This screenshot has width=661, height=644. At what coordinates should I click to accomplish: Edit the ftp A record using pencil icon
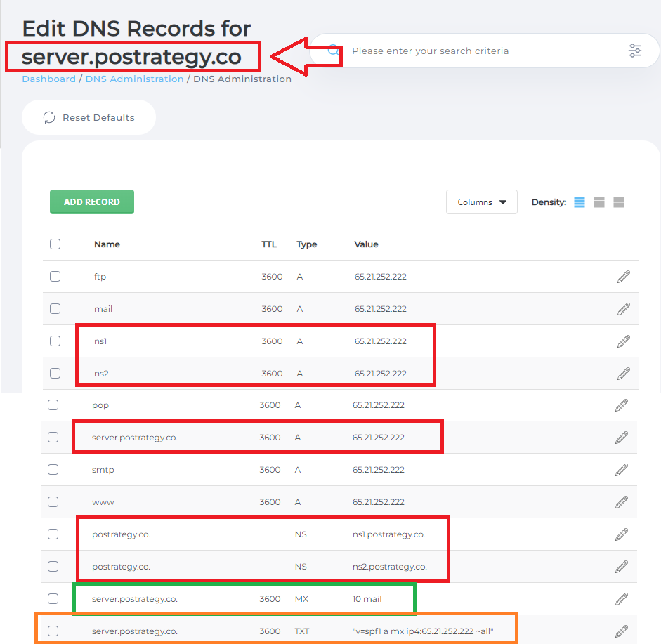(x=623, y=276)
